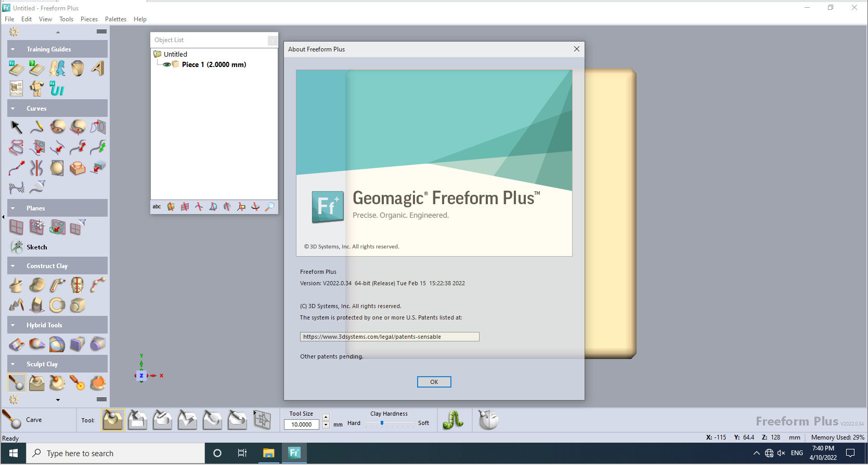Open the Tools menu
868x465 pixels.
point(66,19)
